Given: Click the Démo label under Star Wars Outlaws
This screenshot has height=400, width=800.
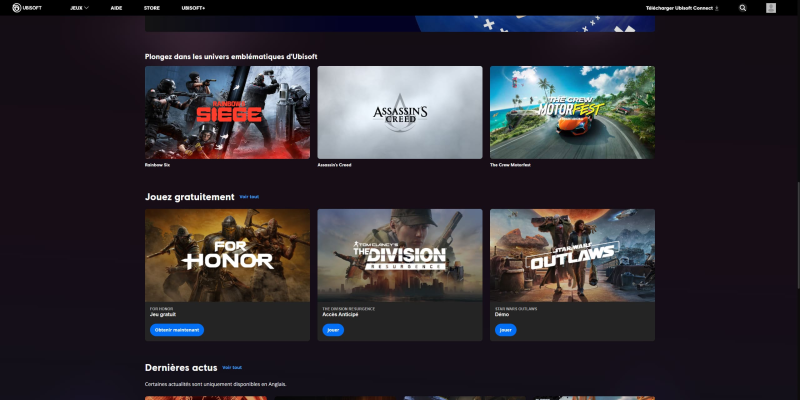Looking at the screenshot, I should pos(502,315).
